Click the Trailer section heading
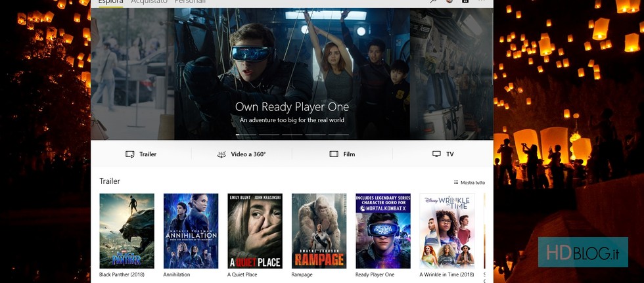Screen dimensions: 644x283 110,181
